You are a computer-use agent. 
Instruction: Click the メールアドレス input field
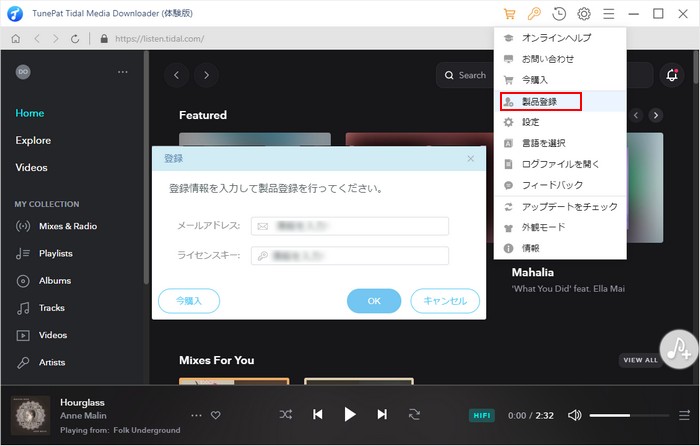coord(350,226)
